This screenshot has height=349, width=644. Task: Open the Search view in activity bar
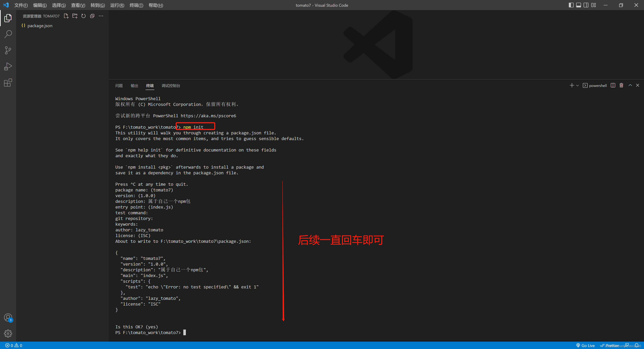point(8,34)
